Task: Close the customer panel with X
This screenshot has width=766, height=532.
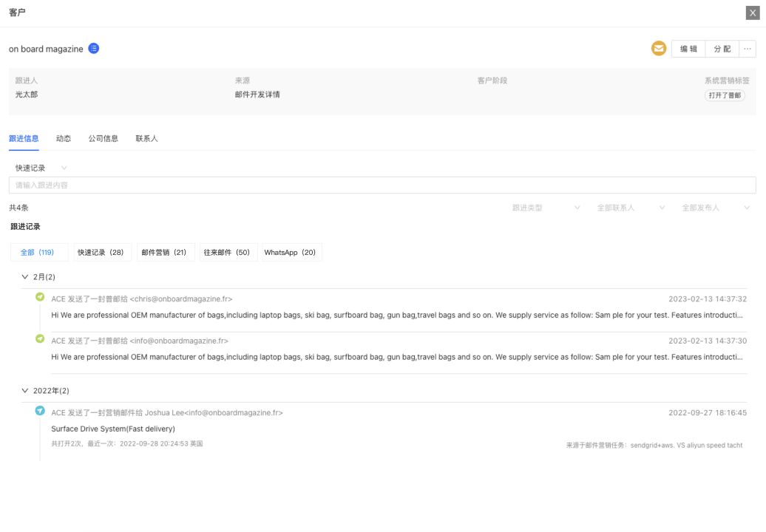Action: click(753, 13)
